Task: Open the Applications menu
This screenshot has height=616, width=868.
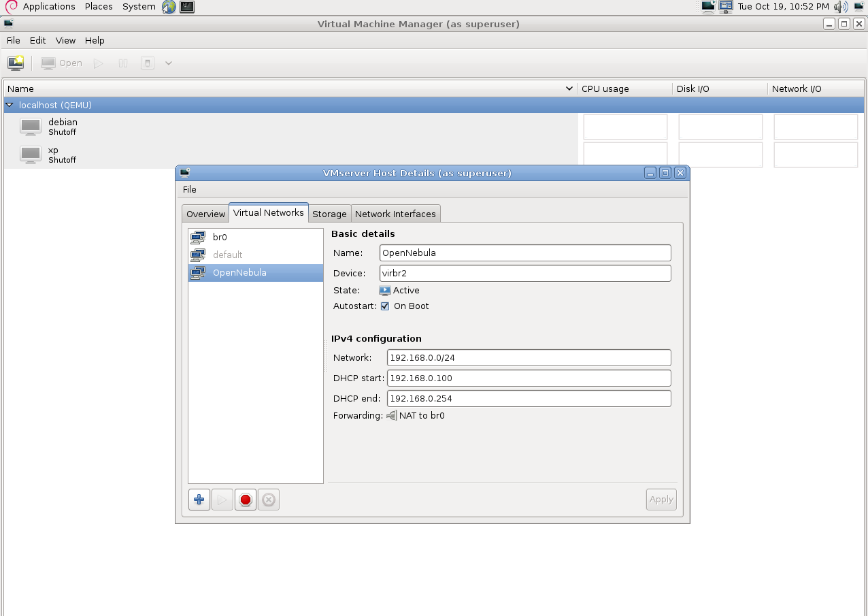Action: pos(49,7)
